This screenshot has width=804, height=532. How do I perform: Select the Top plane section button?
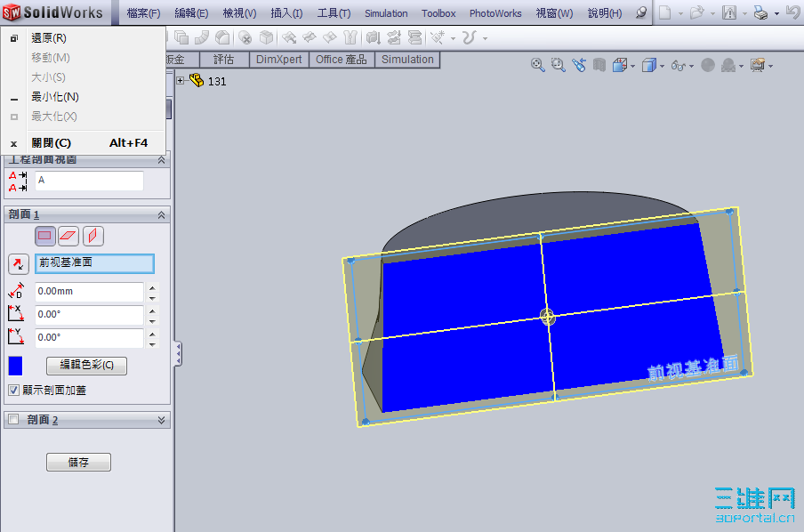68,236
